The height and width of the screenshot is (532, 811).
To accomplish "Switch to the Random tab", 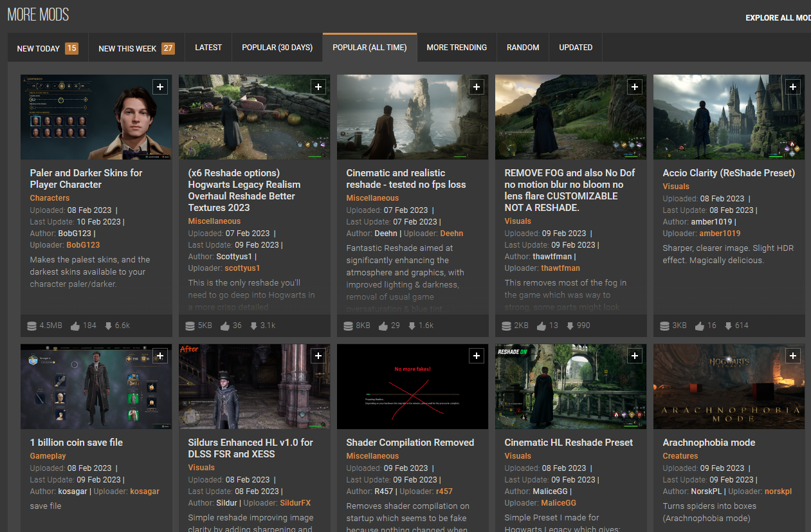I will 523,48.
